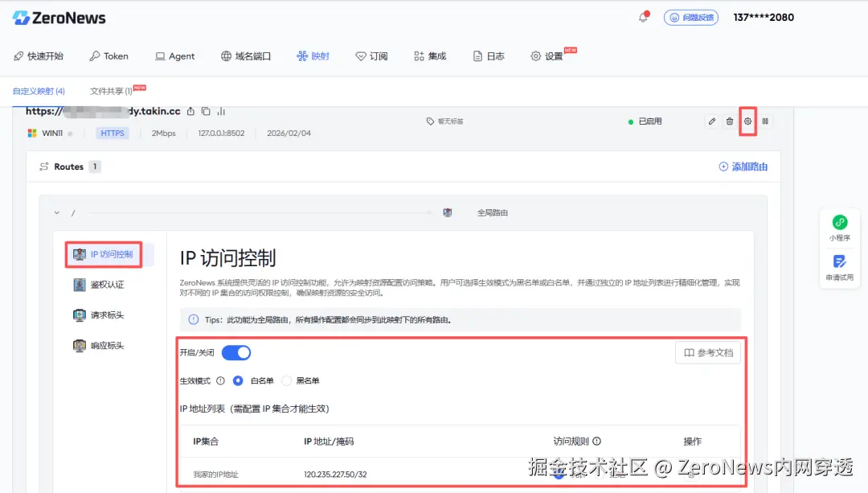Click the 127.0.0.1:8502 local address
Screen dimensions: 868x493
222,134
